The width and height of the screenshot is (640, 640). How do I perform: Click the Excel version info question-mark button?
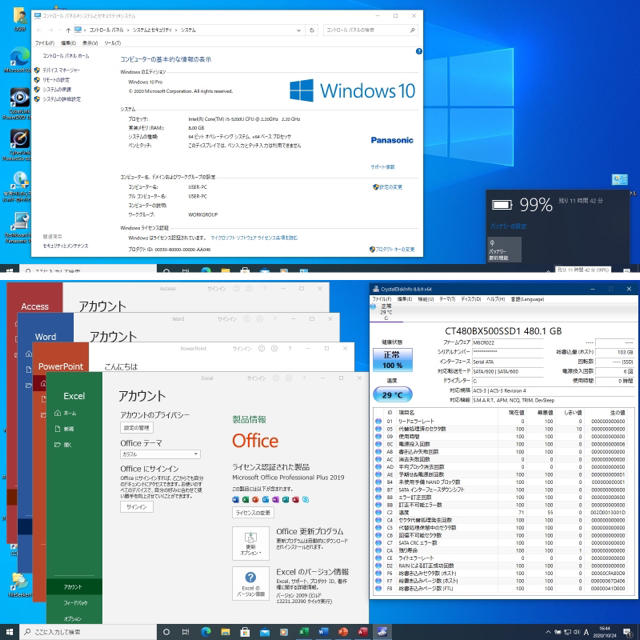click(x=251, y=583)
